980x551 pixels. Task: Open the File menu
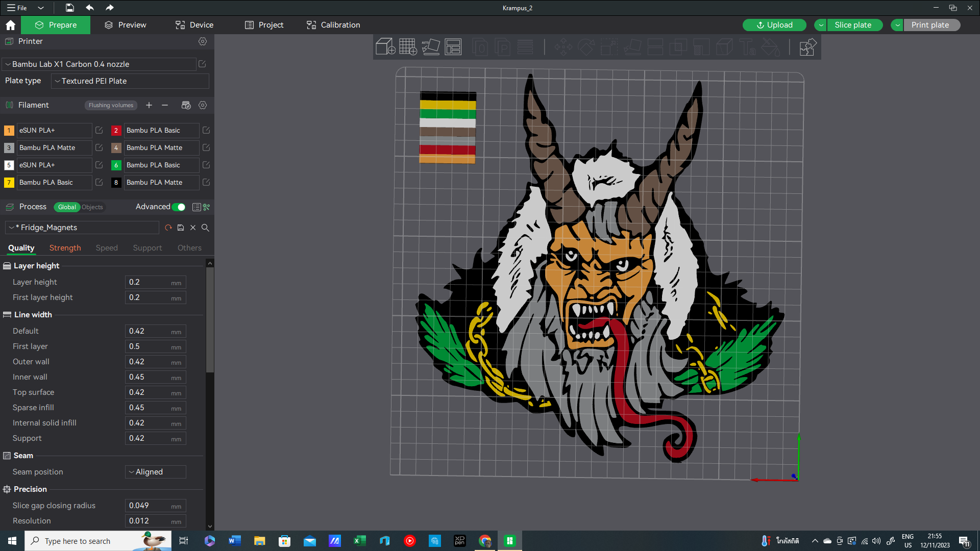click(x=17, y=8)
